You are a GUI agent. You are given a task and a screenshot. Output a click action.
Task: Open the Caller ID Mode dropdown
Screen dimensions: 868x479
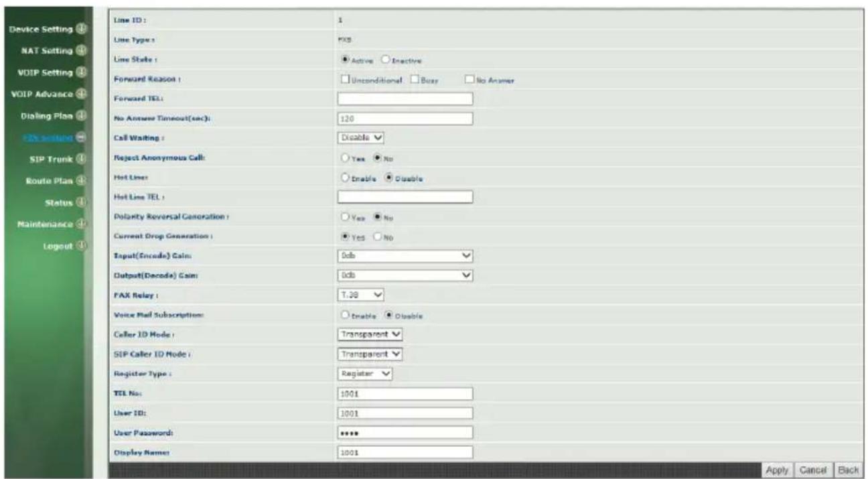[370, 334]
